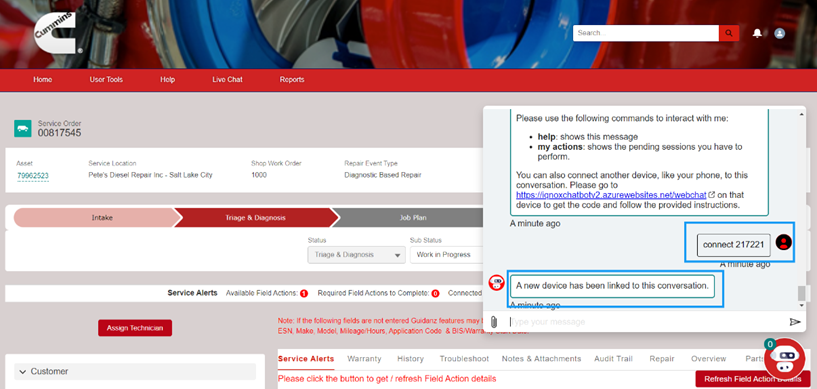Open the Sub Status Work in Progress field
817x389 pixels.
[446, 255]
